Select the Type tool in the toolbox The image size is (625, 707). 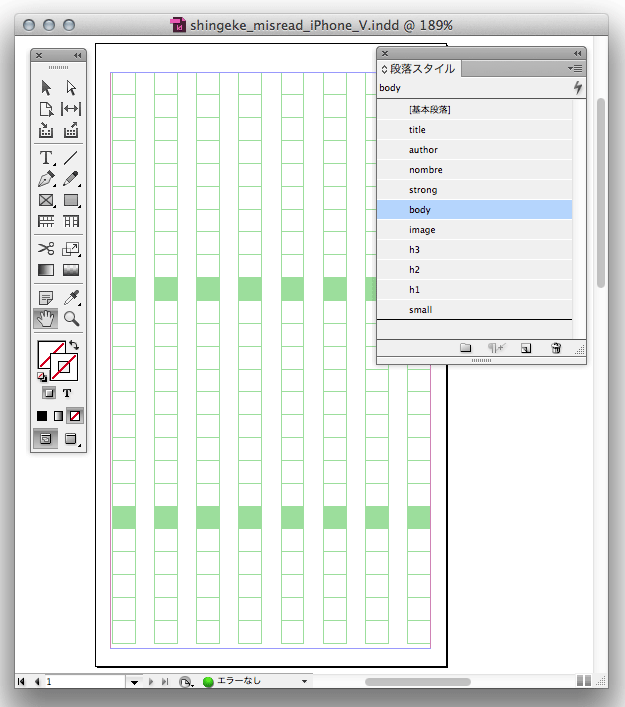pyautogui.click(x=46, y=158)
